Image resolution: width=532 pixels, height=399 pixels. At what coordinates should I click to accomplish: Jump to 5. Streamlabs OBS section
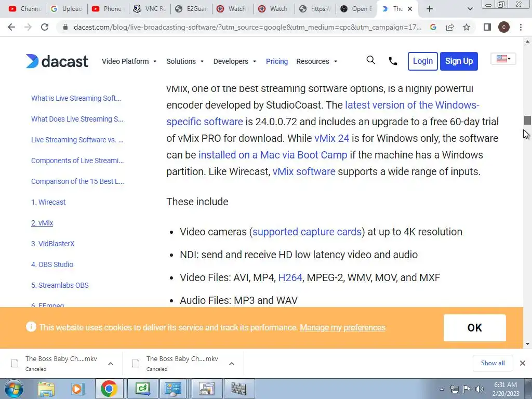(60, 285)
